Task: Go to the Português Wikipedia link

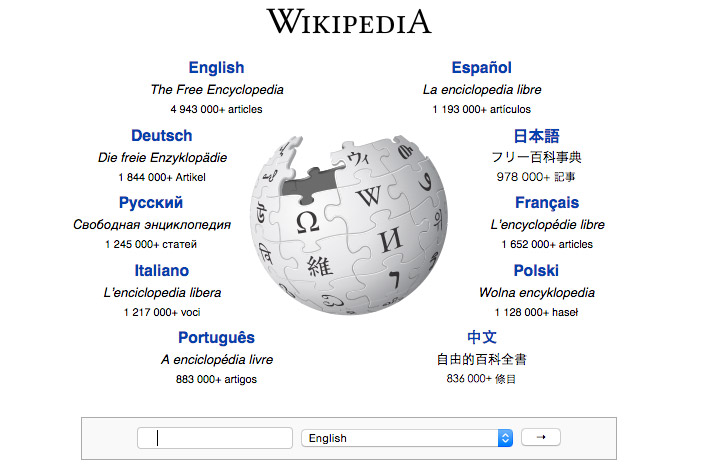Action: point(216,338)
